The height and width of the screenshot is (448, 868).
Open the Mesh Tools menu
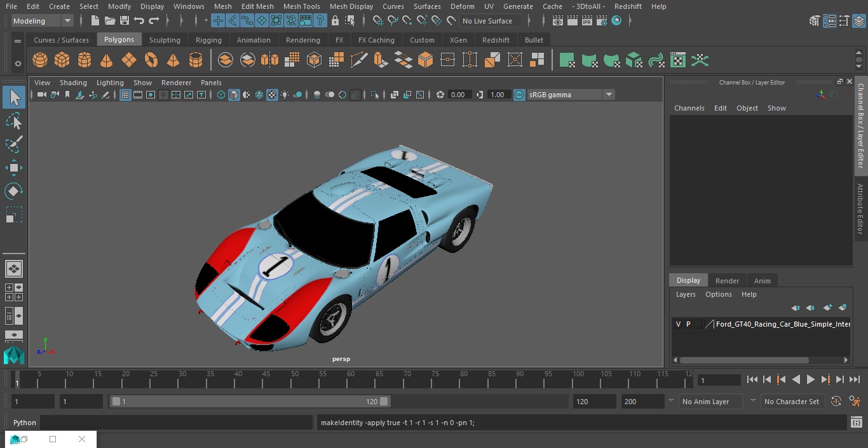[301, 6]
